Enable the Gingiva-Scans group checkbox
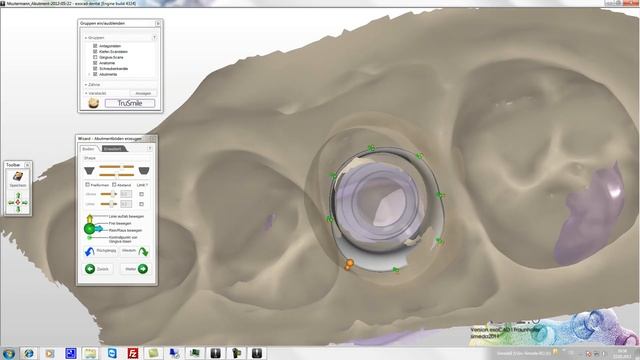This screenshot has height=360, width=640. 95,57
